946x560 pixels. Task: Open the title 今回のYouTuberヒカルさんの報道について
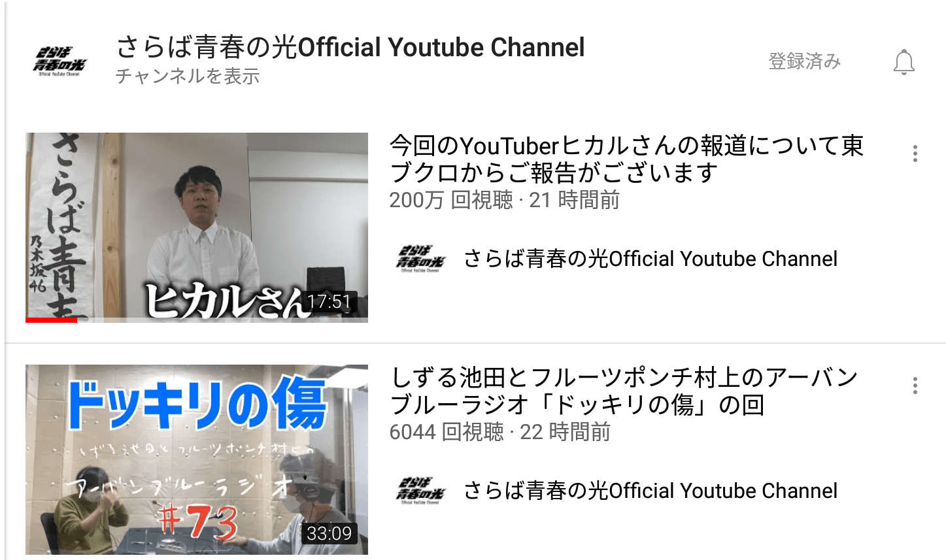[626, 159]
